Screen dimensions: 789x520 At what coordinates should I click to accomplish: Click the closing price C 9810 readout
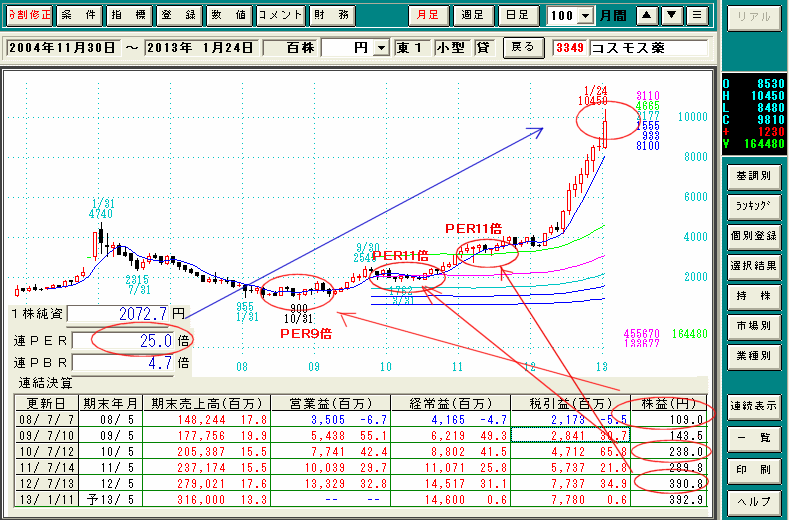(x=753, y=119)
